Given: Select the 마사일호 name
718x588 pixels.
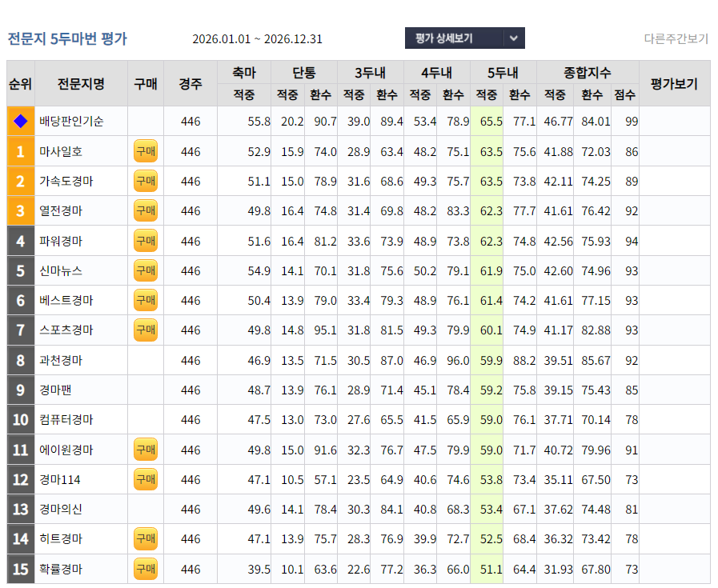Looking at the screenshot, I should coord(61,151).
